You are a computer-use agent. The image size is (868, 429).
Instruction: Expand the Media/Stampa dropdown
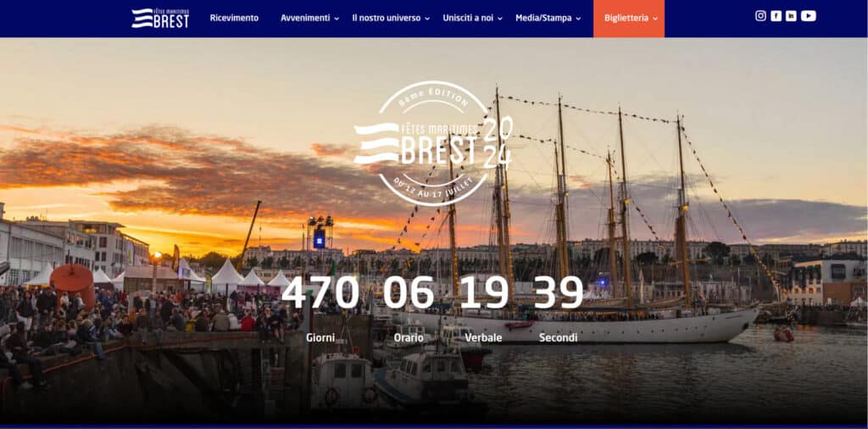click(548, 18)
